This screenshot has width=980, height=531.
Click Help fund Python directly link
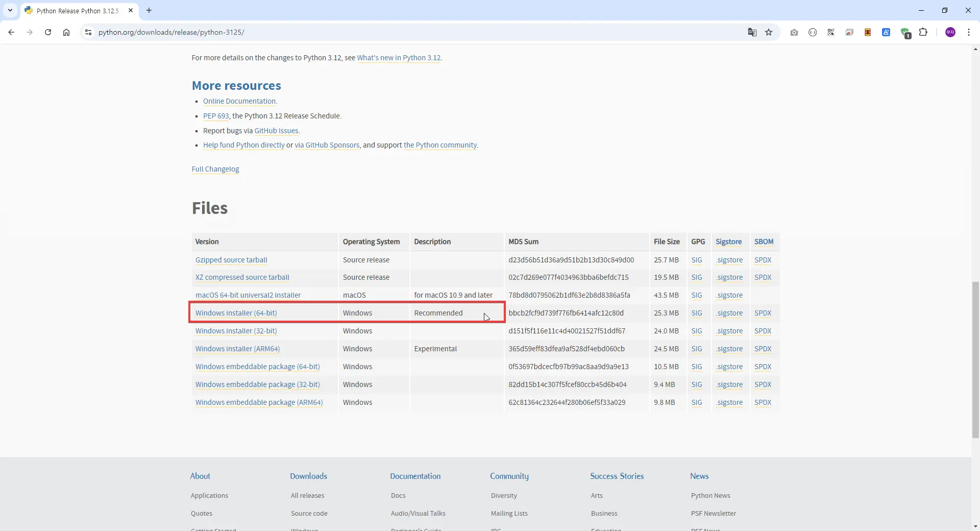click(x=244, y=145)
